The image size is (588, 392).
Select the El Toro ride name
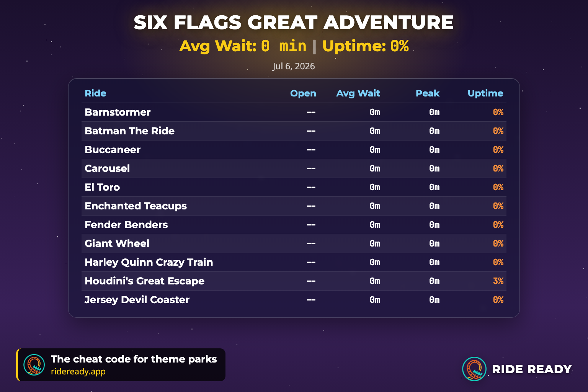(102, 187)
